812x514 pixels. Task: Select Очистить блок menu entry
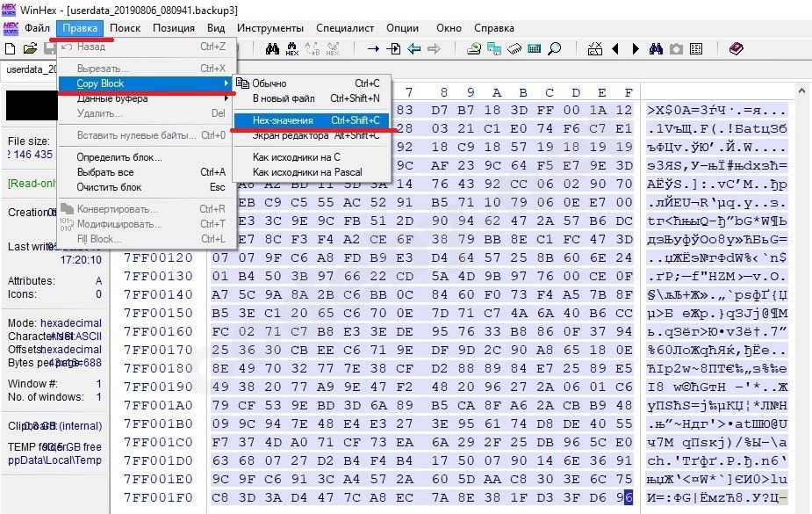click(x=145, y=187)
